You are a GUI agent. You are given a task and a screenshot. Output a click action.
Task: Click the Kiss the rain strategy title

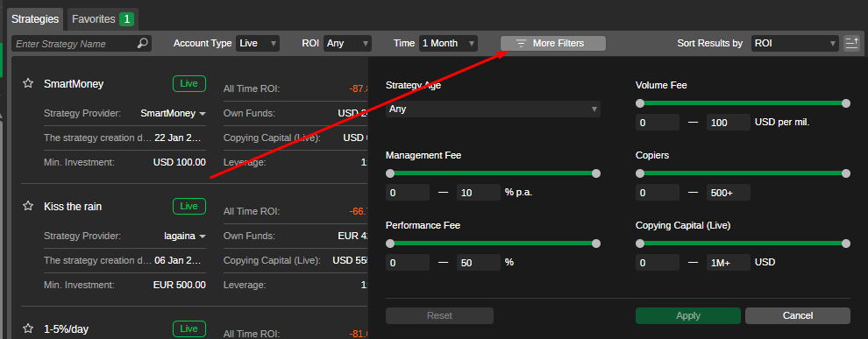tap(73, 207)
